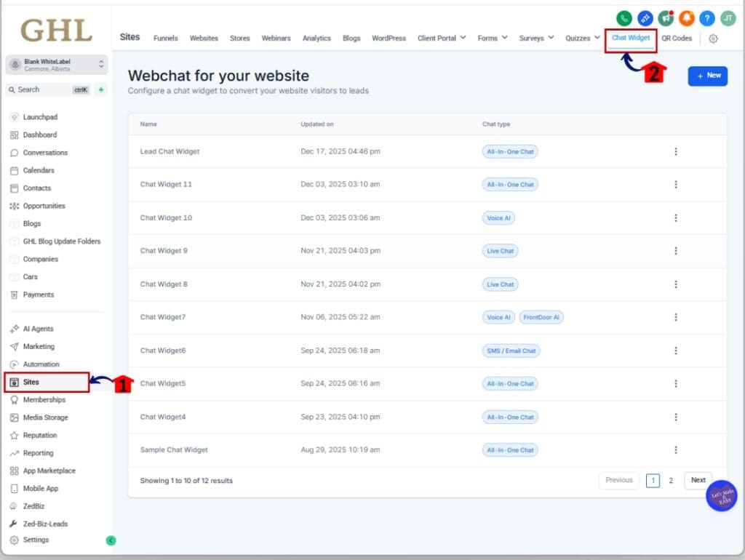Open the megaphone announcements icon
Viewport: 745px width, 560px height.
click(x=666, y=18)
